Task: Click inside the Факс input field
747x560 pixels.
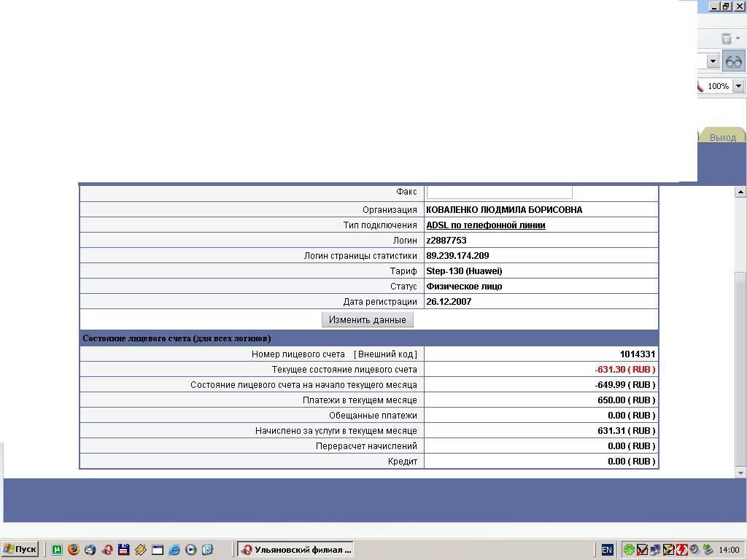Action: 499,192
